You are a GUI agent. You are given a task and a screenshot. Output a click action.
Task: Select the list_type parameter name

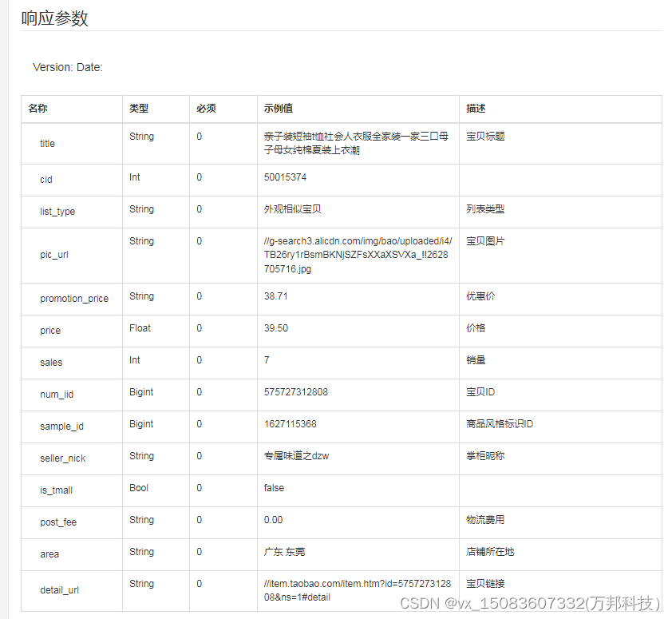57,212
